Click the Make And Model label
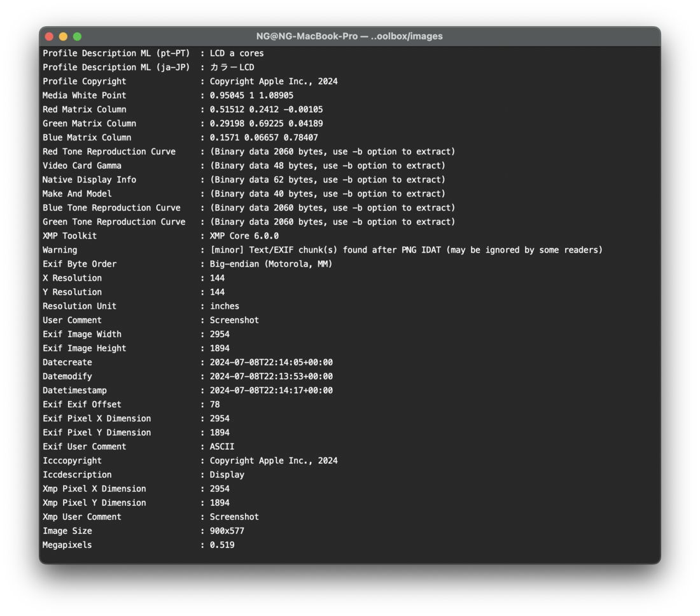700x616 pixels. click(x=77, y=193)
